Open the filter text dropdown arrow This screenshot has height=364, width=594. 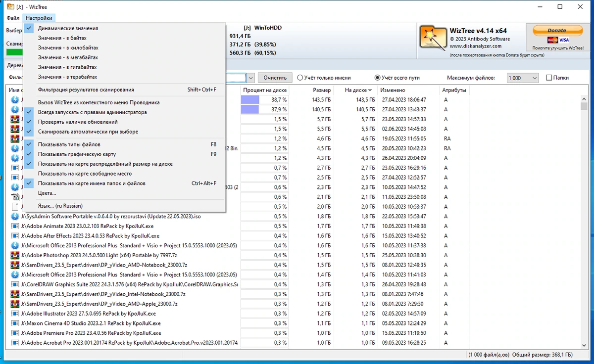click(x=250, y=78)
